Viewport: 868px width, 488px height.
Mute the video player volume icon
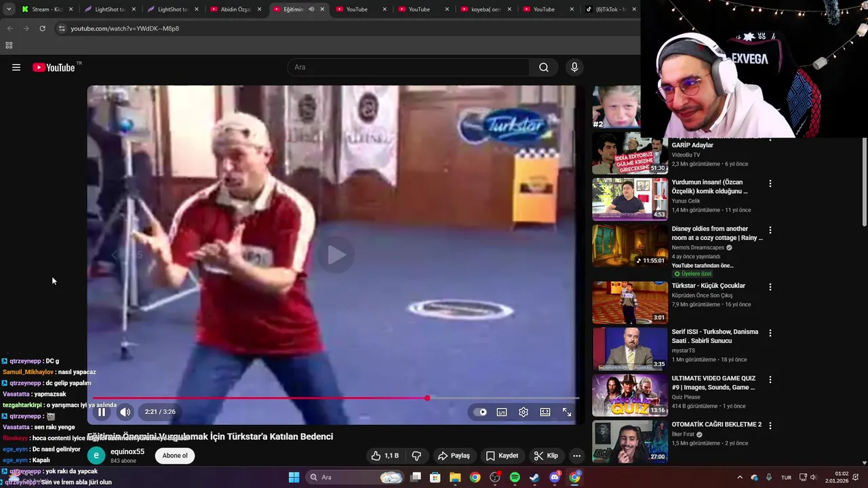125,412
